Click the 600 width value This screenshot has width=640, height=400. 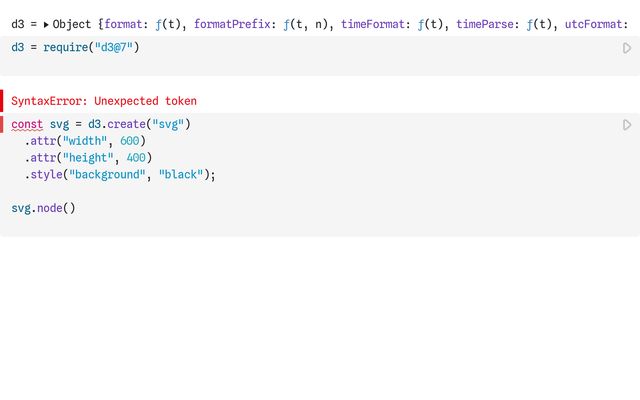tap(130, 141)
